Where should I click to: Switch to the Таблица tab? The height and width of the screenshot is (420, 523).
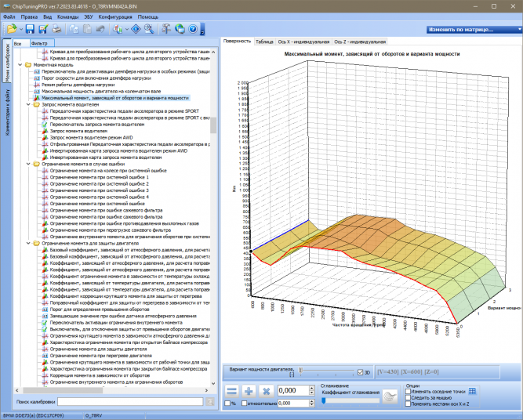click(x=264, y=42)
